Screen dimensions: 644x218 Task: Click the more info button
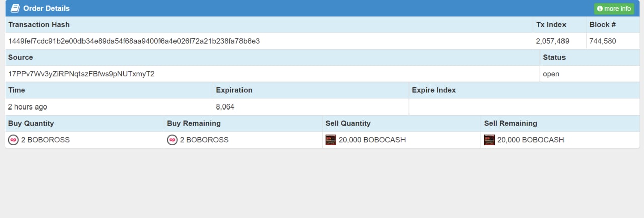614,9
